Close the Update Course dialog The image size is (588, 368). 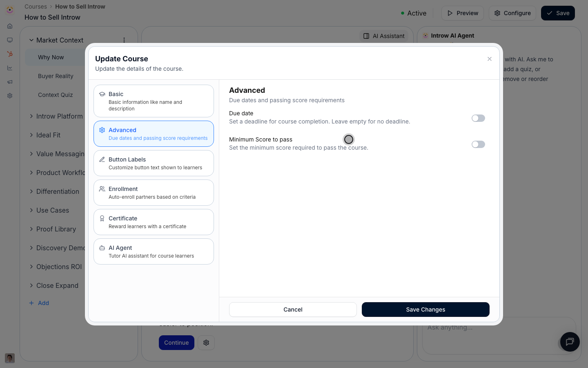(490, 59)
